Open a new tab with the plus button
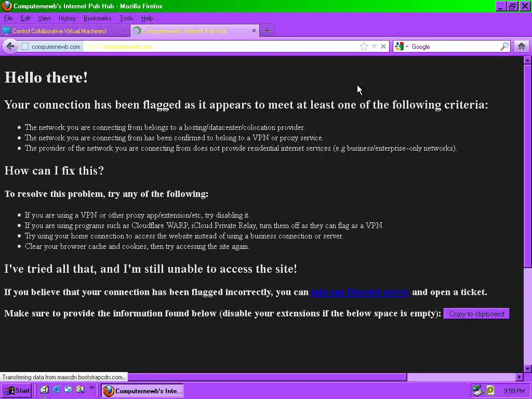This screenshot has width=532, height=399. pyautogui.click(x=267, y=31)
